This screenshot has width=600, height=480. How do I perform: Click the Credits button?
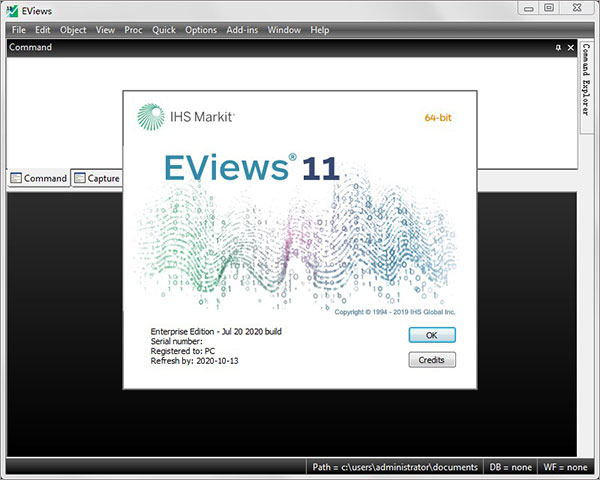pyautogui.click(x=432, y=360)
